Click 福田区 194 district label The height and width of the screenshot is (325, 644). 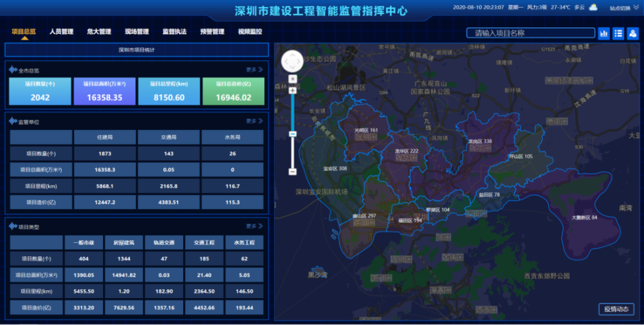pyautogui.click(x=410, y=221)
